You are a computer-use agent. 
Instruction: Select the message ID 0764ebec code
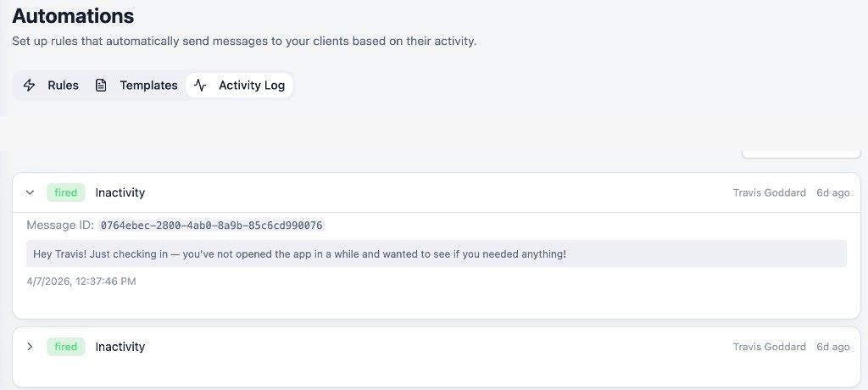(211, 226)
